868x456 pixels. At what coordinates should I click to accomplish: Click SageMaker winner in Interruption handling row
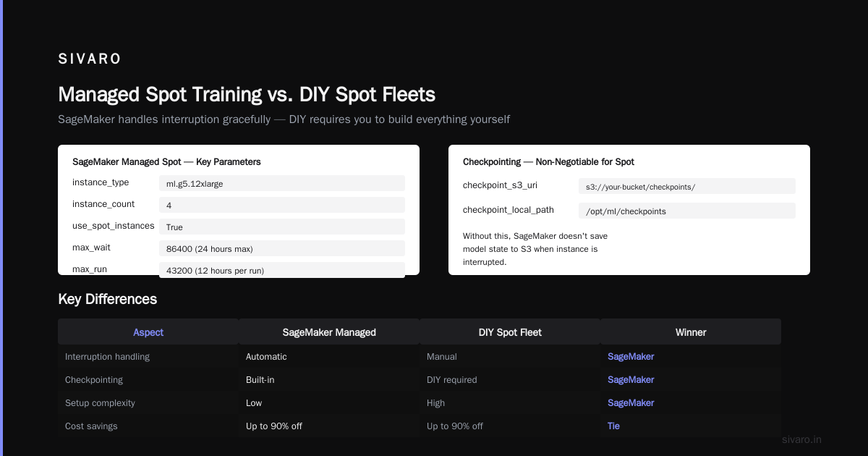631,356
